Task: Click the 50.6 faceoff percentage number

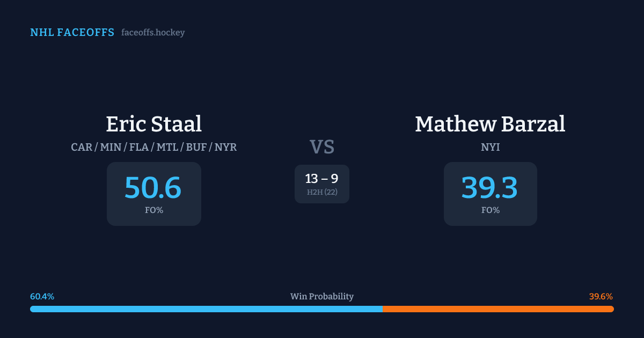Action: (153, 188)
